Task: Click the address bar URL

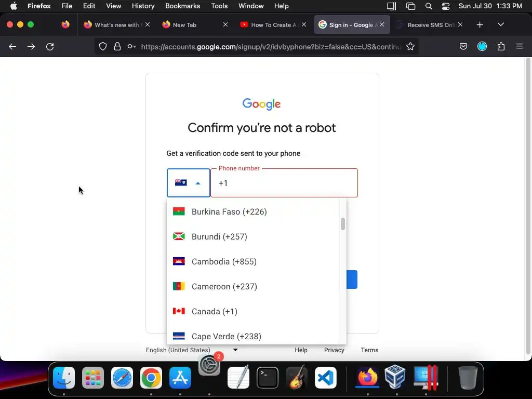Action: 271,46
